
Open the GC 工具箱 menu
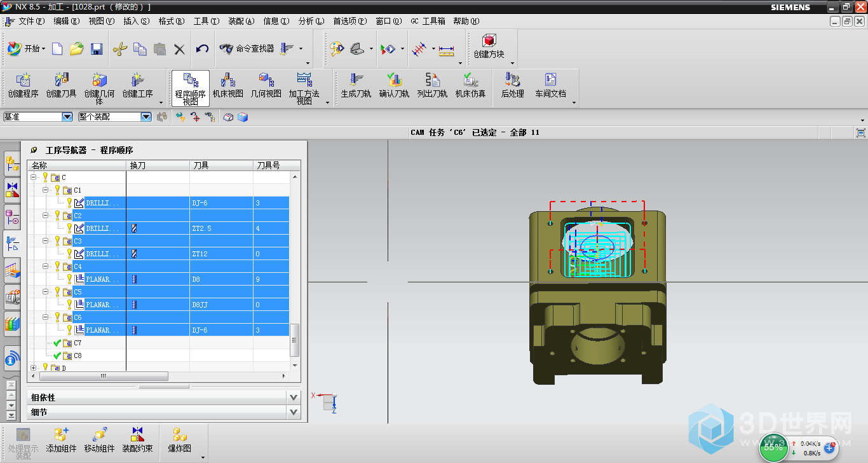[x=428, y=21]
